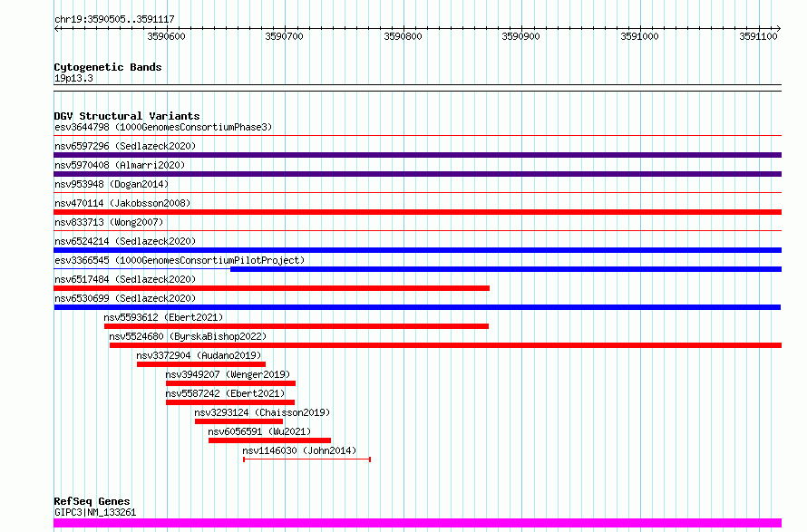Select variant label nsv5970408 (Almarri2020)

(x=120, y=165)
